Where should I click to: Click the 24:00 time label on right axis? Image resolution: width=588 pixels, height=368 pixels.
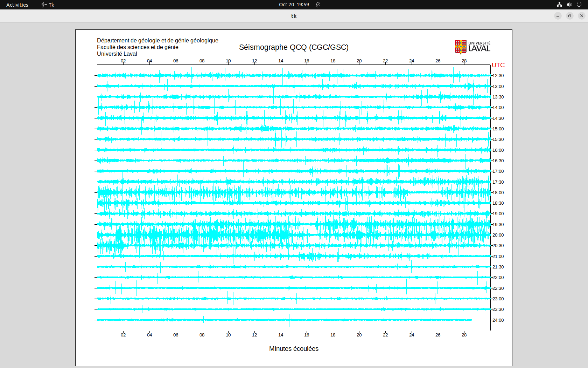[x=498, y=320]
